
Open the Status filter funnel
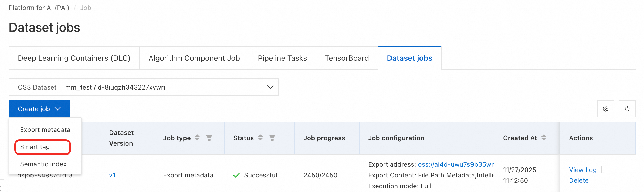click(272, 138)
